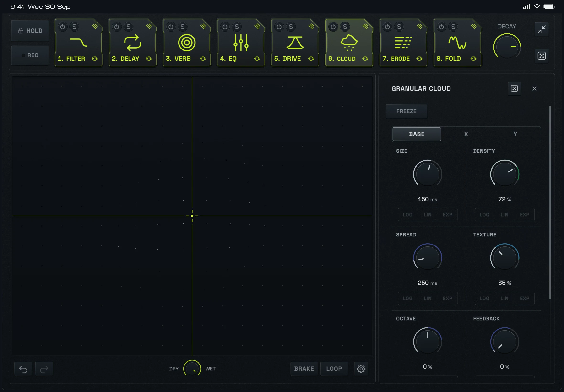Click the DECAY knob
This screenshot has height=392, width=564.
[x=507, y=46]
